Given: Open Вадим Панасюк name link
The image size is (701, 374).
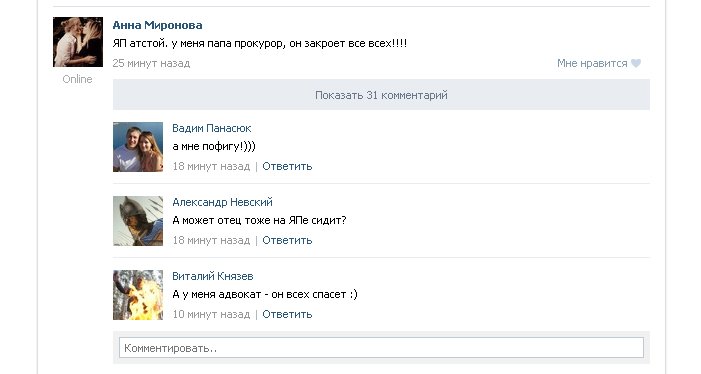Looking at the screenshot, I should (x=211, y=128).
